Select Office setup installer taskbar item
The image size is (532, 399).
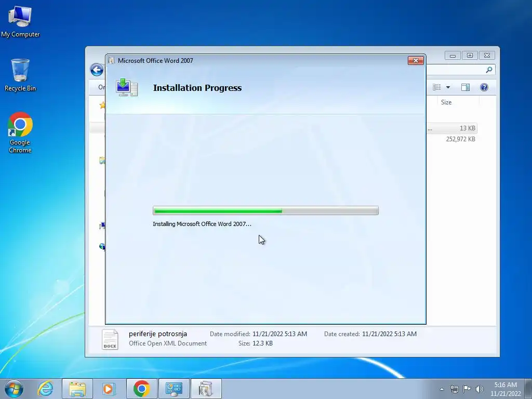click(x=206, y=389)
